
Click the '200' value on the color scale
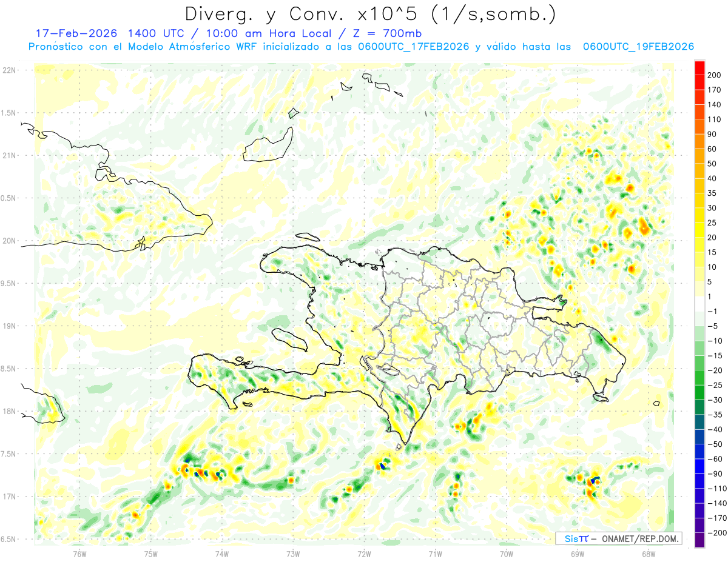point(715,75)
